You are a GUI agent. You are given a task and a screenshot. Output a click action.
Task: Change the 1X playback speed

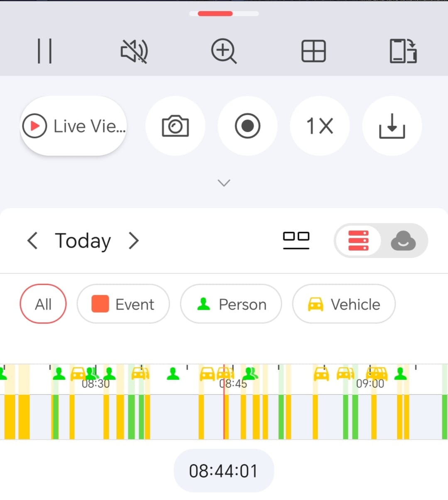(320, 126)
